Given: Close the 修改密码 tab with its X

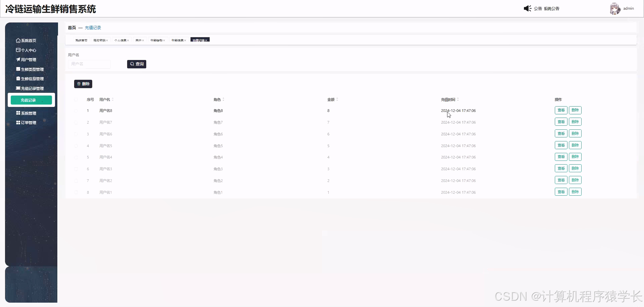Looking at the screenshot, I should click(107, 41).
